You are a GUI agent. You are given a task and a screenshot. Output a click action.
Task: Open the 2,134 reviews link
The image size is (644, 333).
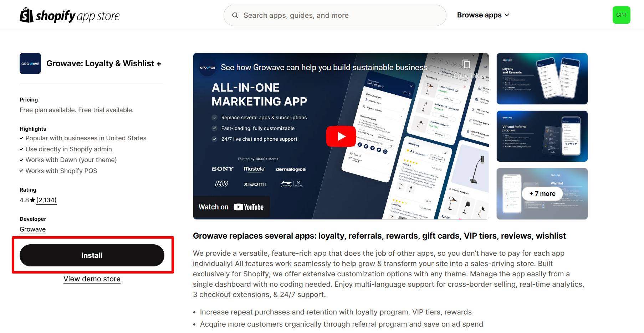(x=46, y=200)
